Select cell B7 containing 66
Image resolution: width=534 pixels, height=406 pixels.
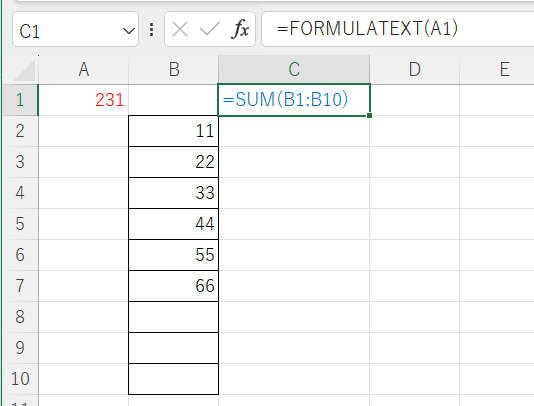pyautogui.click(x=174, y=286)
